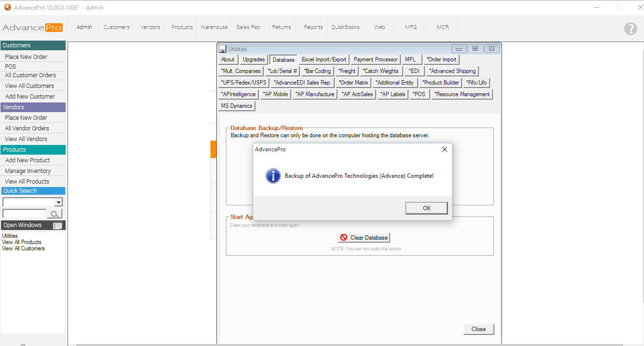Restore the Utilities window size
Viewport: 644px width, 346px height.
coord(475,49)
